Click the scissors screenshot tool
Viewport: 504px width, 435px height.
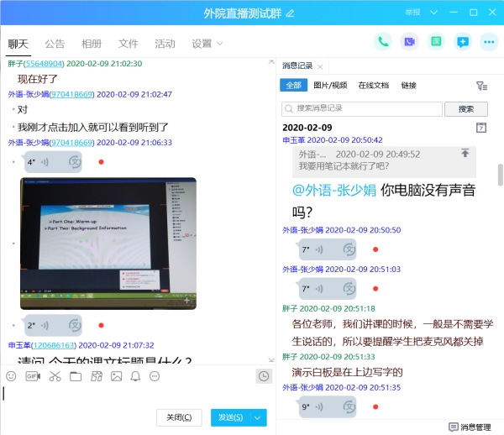[55, 375]
